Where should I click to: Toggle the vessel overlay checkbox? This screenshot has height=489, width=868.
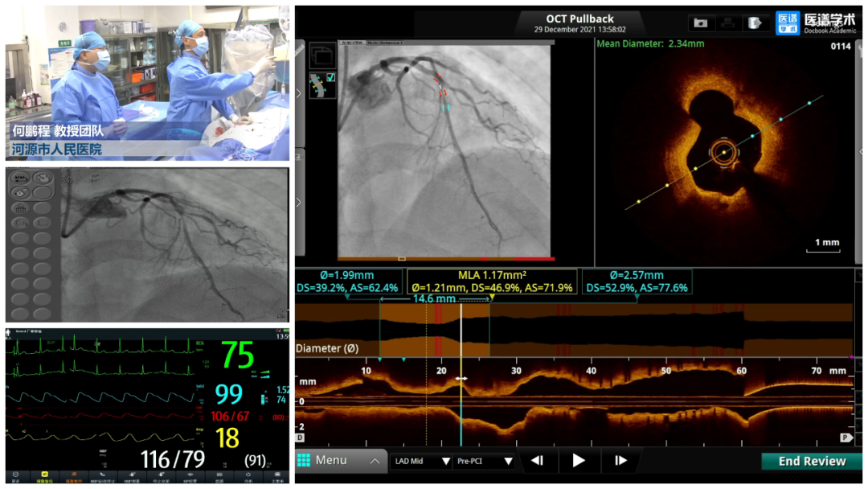(x=331, y=78)
